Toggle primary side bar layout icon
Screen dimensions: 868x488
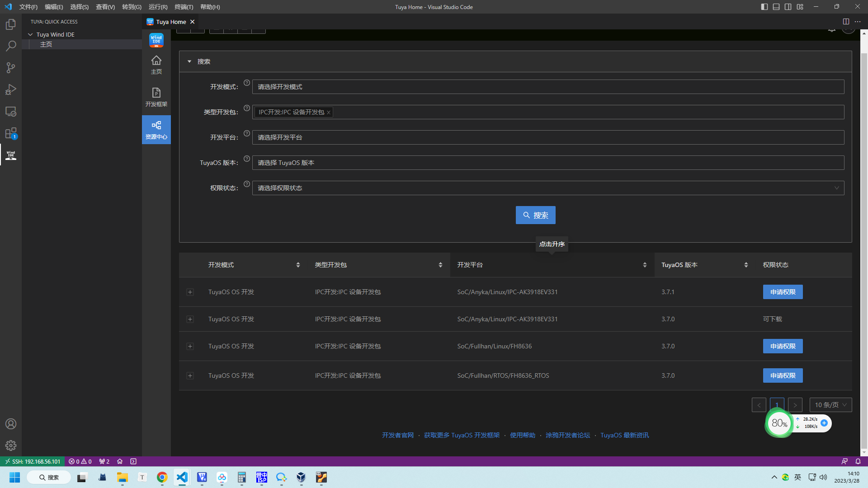point(764,7)
